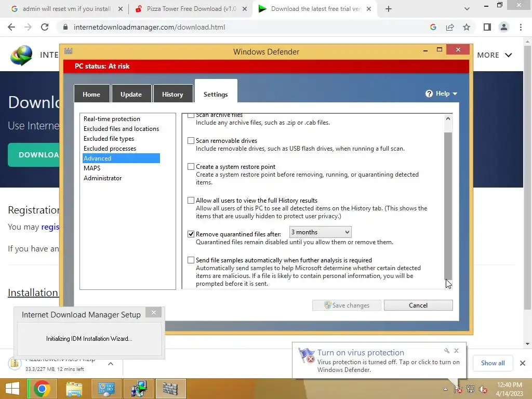This screenshot has width=532, height=399.
Task: Click the Save changes button
Action: tap(347, 305)
